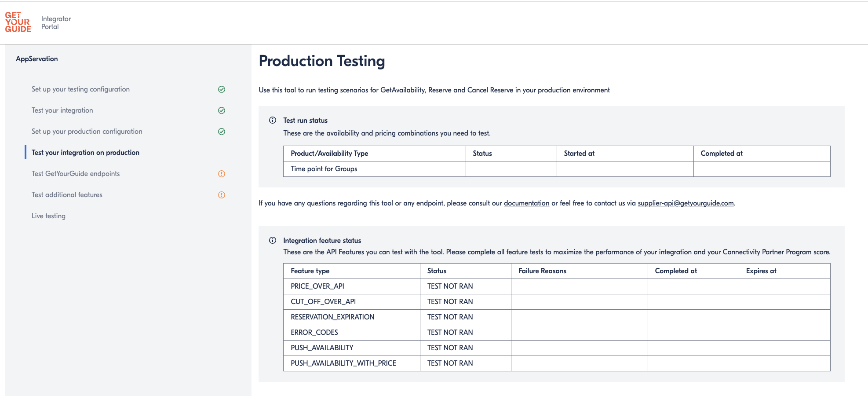Go to Live testing step
The width and height of the screenshot is (868, 396).
tap(48, 216)
